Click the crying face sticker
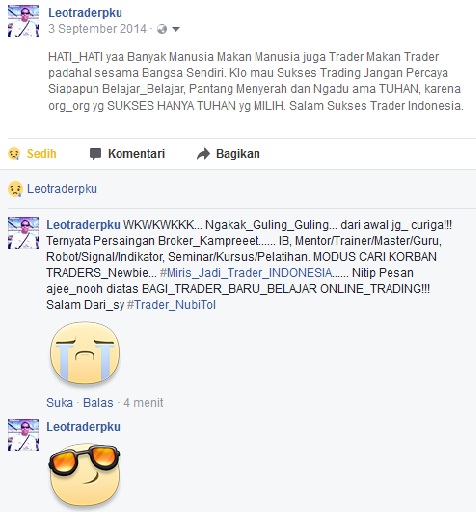Viewport: 476px width, 512px height. tap(85, 352)
